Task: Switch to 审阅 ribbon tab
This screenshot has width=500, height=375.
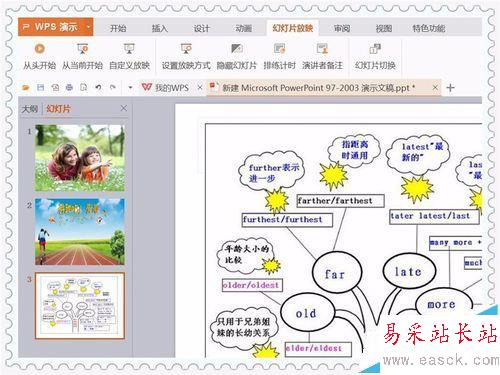Action: click(x=342, y=28)
